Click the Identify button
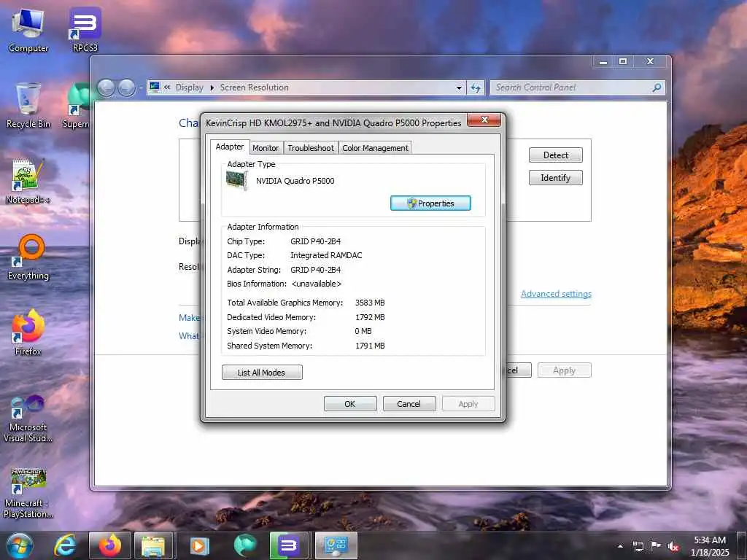This screenshot has height=560, width=747. pos(555,178)
